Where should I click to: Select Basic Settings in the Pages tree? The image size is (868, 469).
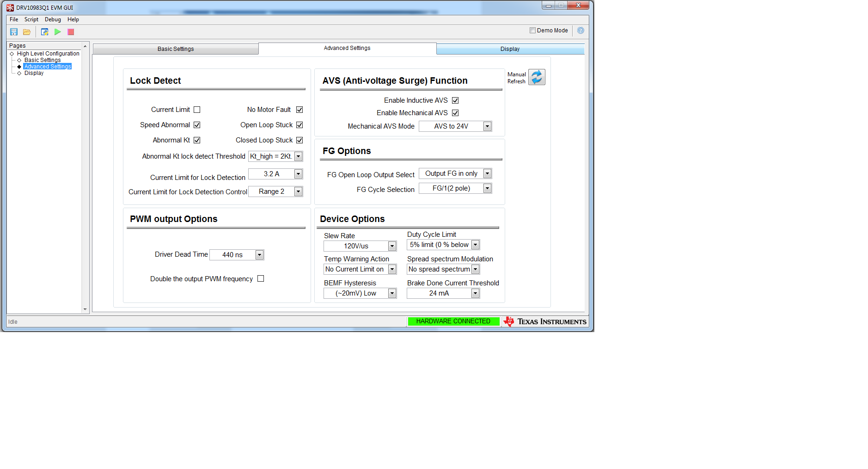43,60
